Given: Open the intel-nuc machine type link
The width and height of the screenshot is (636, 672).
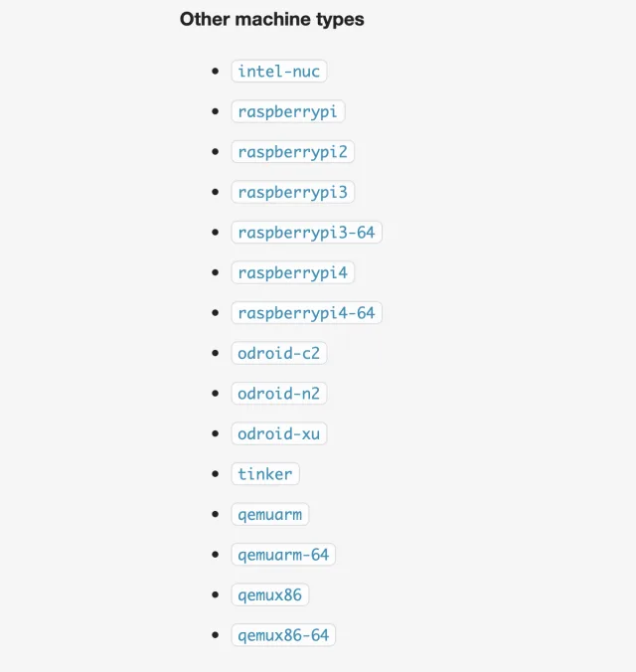Looking at the screenshot, I should [279, 72].
